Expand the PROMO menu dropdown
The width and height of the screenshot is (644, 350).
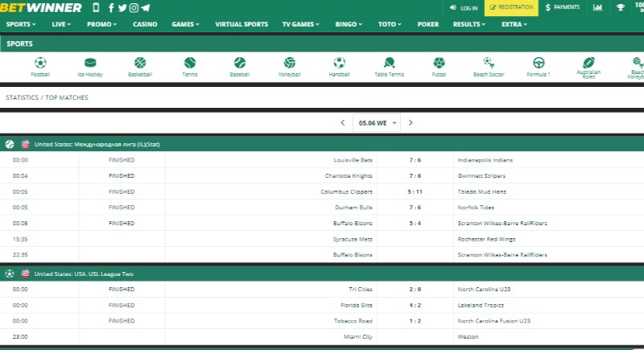pyautogui.click(x=102, y=24)
